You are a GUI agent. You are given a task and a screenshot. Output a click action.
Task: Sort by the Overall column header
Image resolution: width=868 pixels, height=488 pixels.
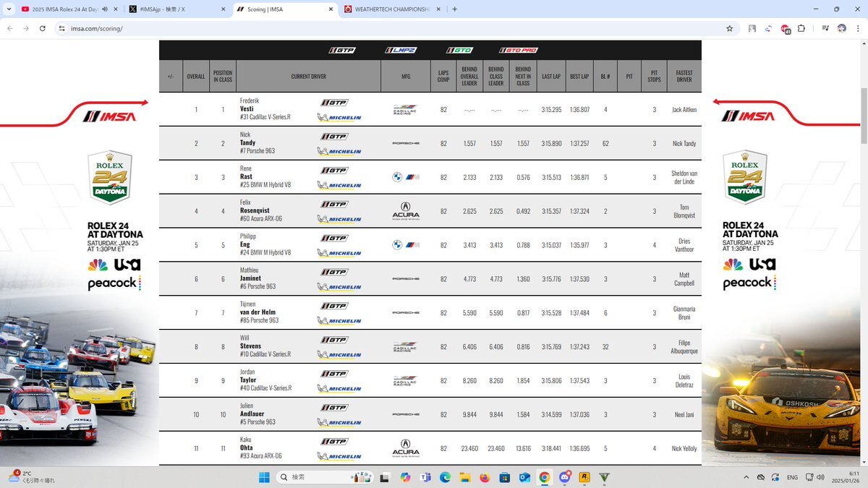pos(195,76)
